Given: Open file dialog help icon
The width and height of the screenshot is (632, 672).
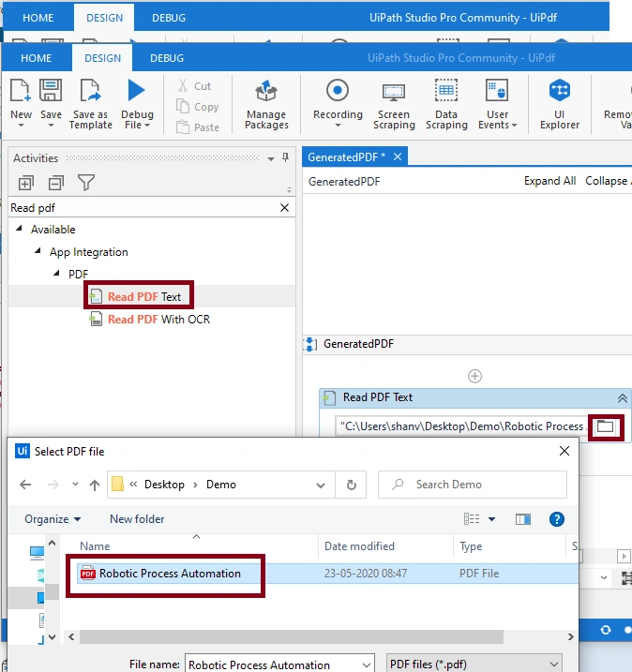Looking at the screenshot, I should coord(557,519).
